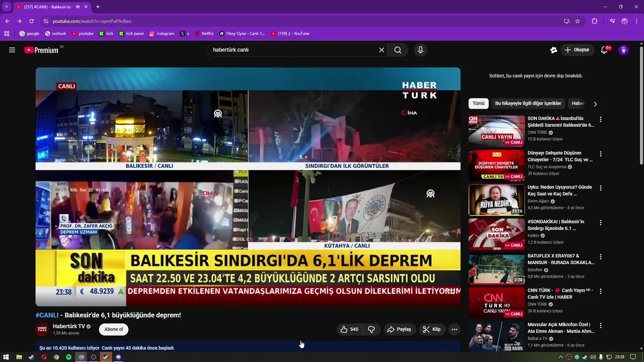This screenshot has width=644, height=362.
Task: Mute the tab via speaker icon
Action: click(77, 7)
